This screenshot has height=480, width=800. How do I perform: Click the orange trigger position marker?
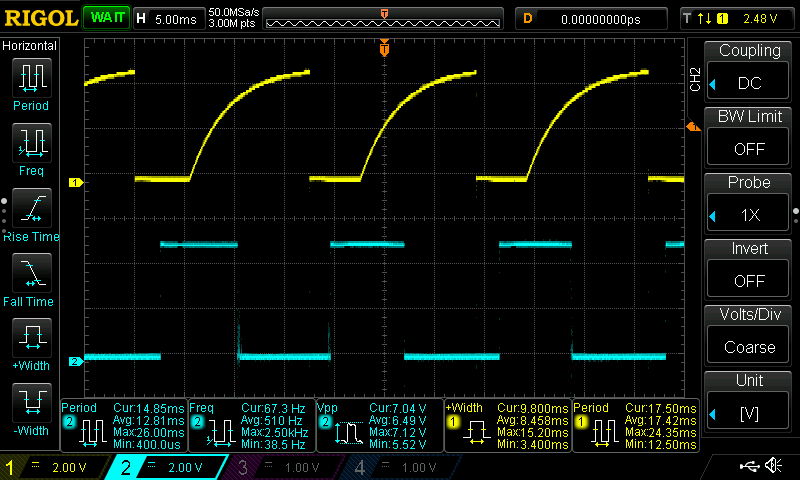(384, 49)
